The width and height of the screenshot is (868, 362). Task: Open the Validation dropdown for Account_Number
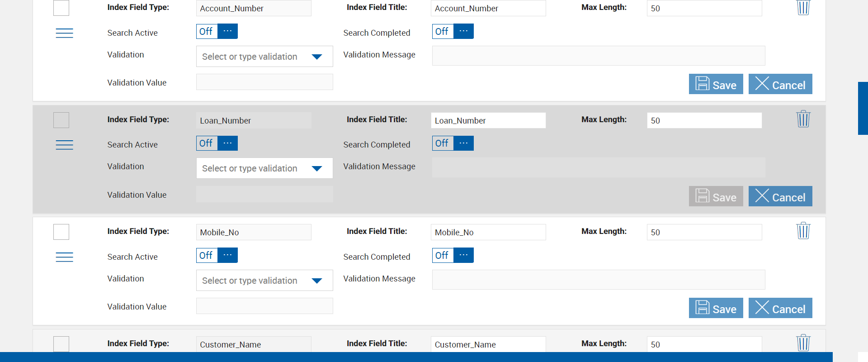click(316, 57)
